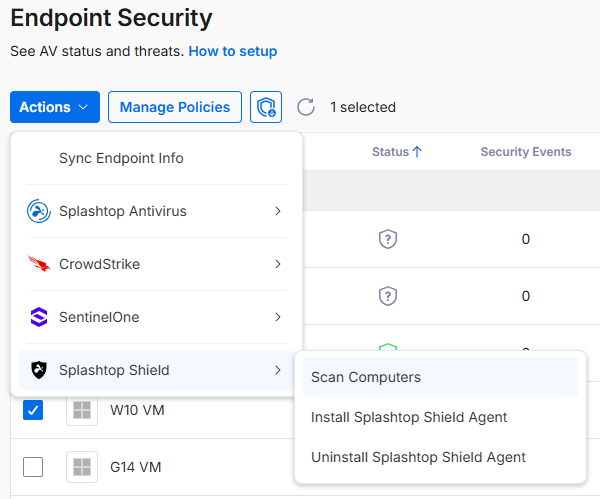Expand chevron next to CrowdStrike
This screenshot has height=499, width=600.
278,264
